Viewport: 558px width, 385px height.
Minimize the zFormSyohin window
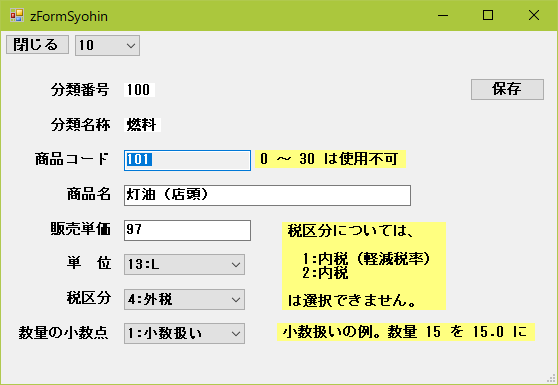[x=443, y=15]
